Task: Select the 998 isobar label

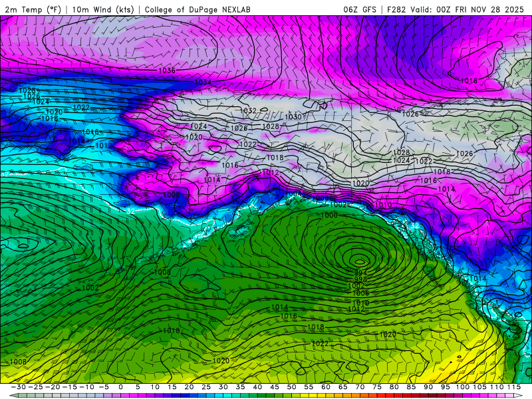Action: click(360, 279)
